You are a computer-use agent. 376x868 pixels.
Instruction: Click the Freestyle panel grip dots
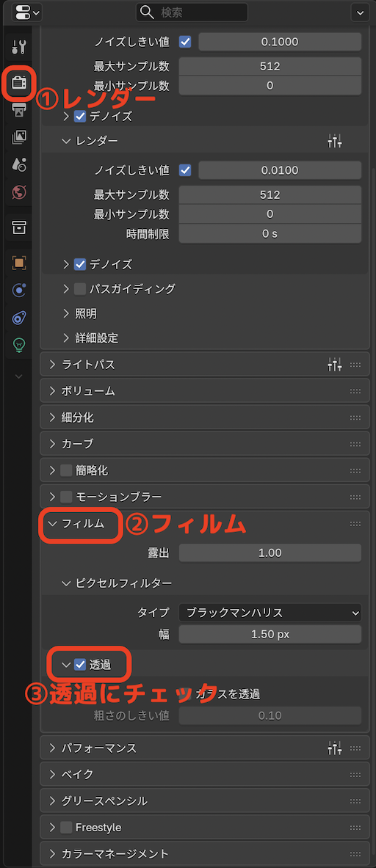pyautogui.click(x=355, y=828)
